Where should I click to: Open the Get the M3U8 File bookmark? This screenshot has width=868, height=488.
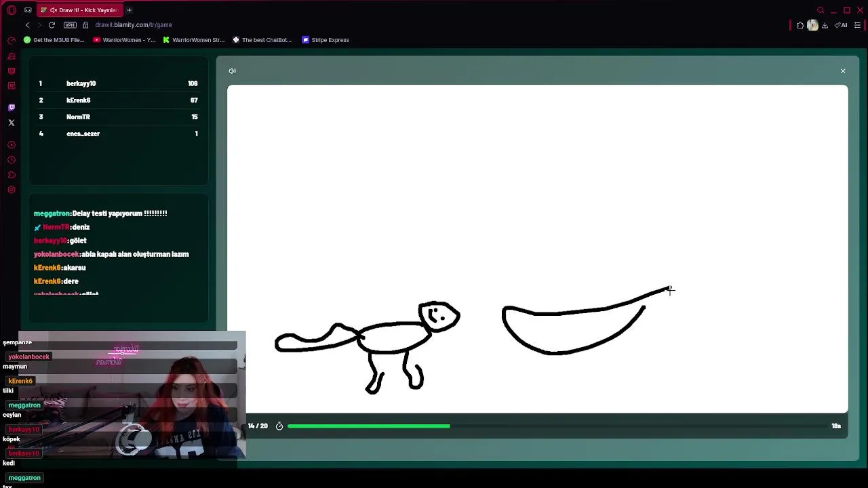54,40
